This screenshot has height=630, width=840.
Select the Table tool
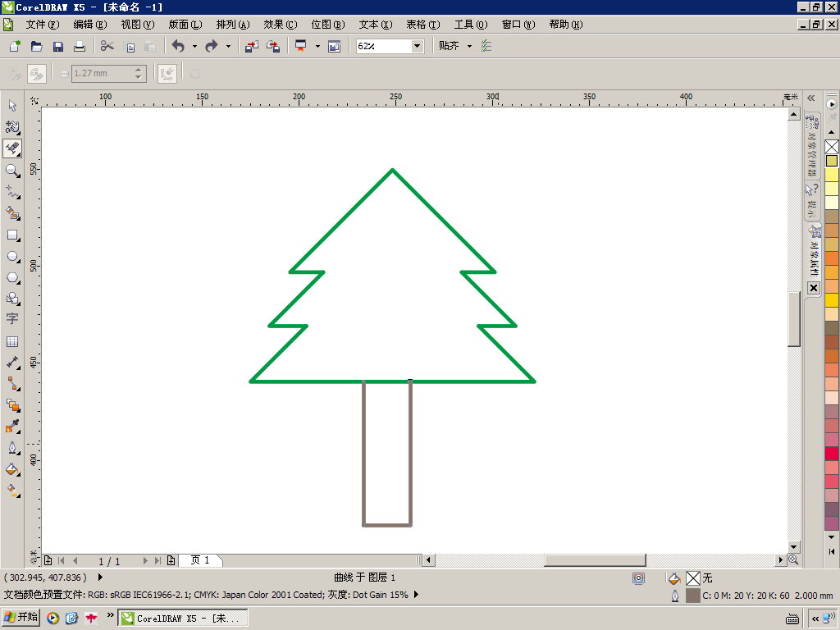12,341
